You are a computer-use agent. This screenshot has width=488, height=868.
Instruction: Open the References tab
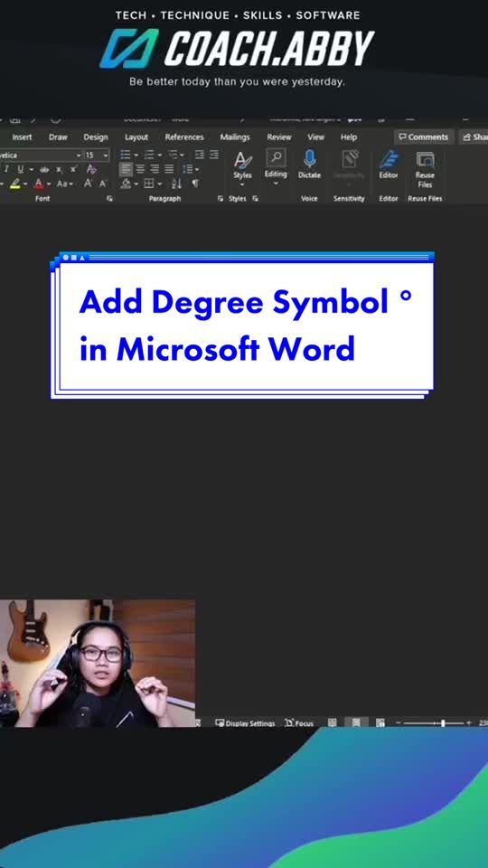184,137
